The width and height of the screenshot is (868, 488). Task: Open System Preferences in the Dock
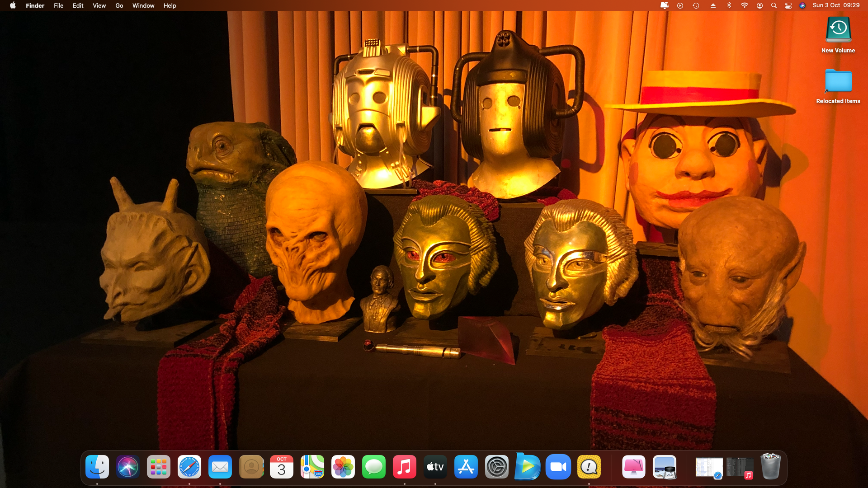click(497, 467)
